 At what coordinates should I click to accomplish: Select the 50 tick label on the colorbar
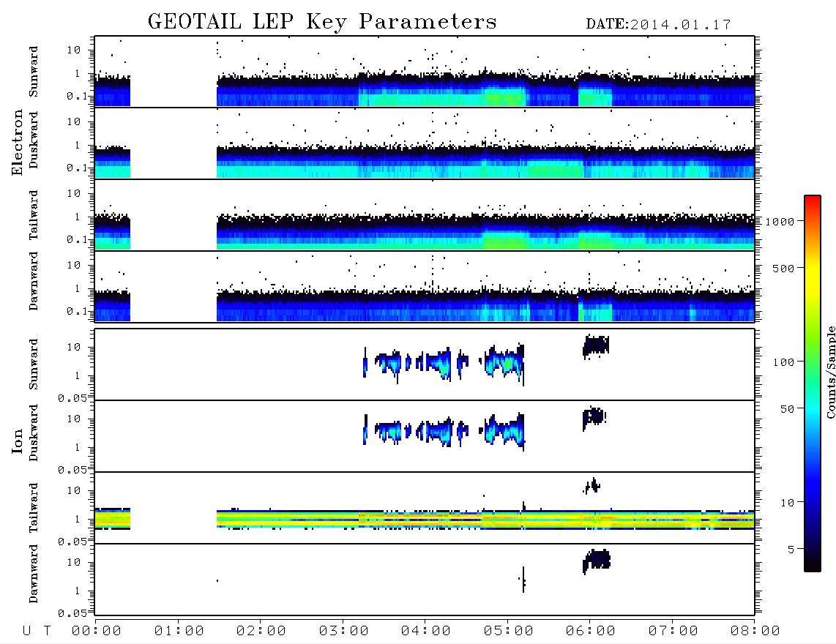click(787, 409)
